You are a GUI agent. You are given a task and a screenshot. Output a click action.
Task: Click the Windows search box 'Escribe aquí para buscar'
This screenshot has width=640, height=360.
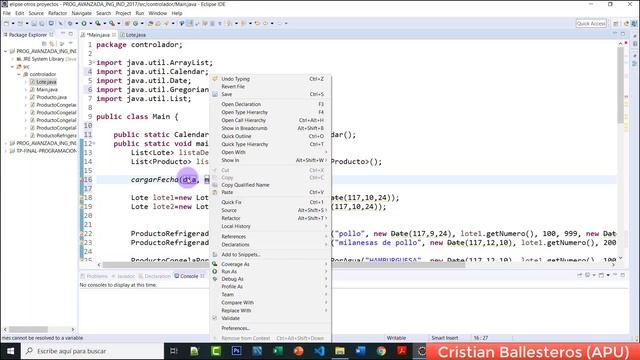[x=93, y=351]
